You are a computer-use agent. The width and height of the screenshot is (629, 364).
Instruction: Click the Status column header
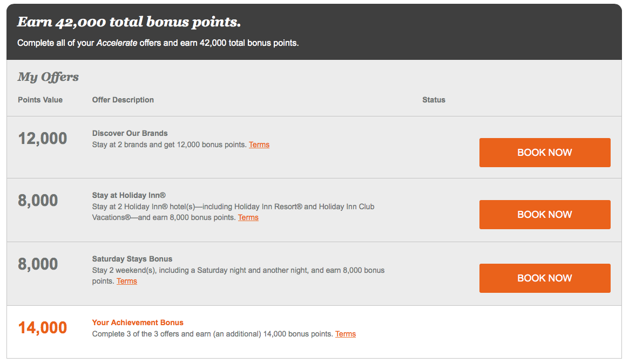click(x=434, y=100)
